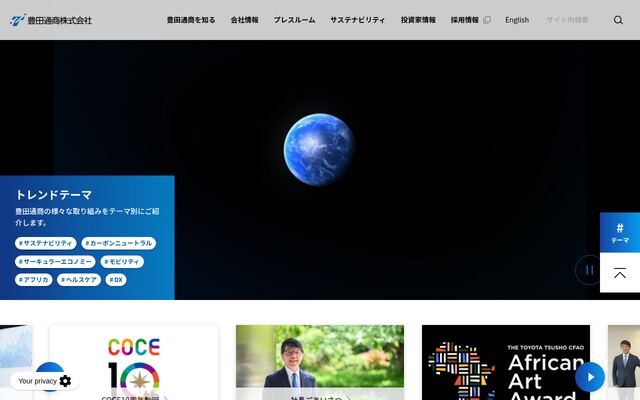Select the #サーキュラーエコノミー tag
Viewport: 640px width, 400px height.
tap(55, 262)
